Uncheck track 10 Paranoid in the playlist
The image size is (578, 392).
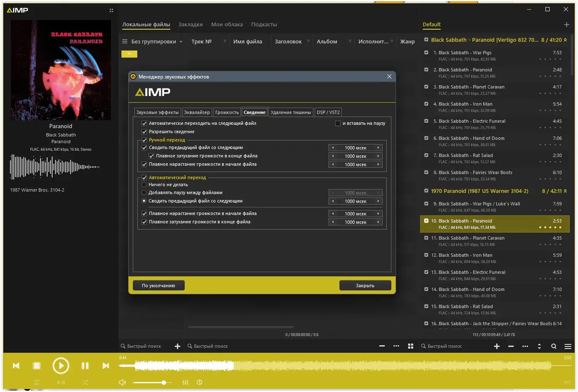point(426,221)
